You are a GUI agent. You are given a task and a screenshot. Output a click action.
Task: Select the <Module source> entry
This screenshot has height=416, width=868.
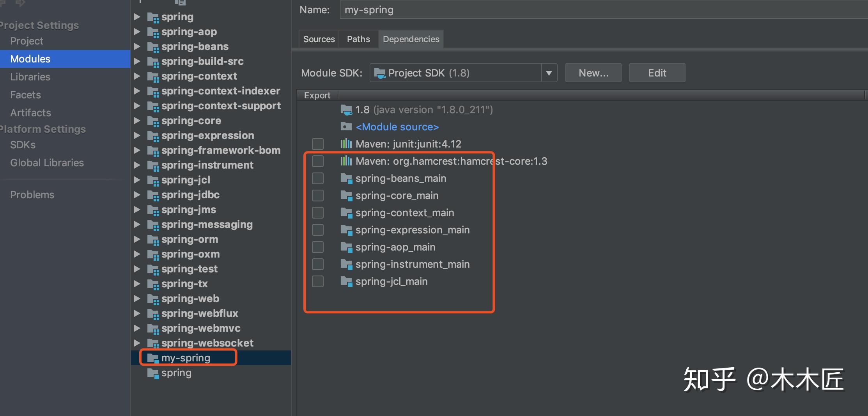(x=397, y=127)
